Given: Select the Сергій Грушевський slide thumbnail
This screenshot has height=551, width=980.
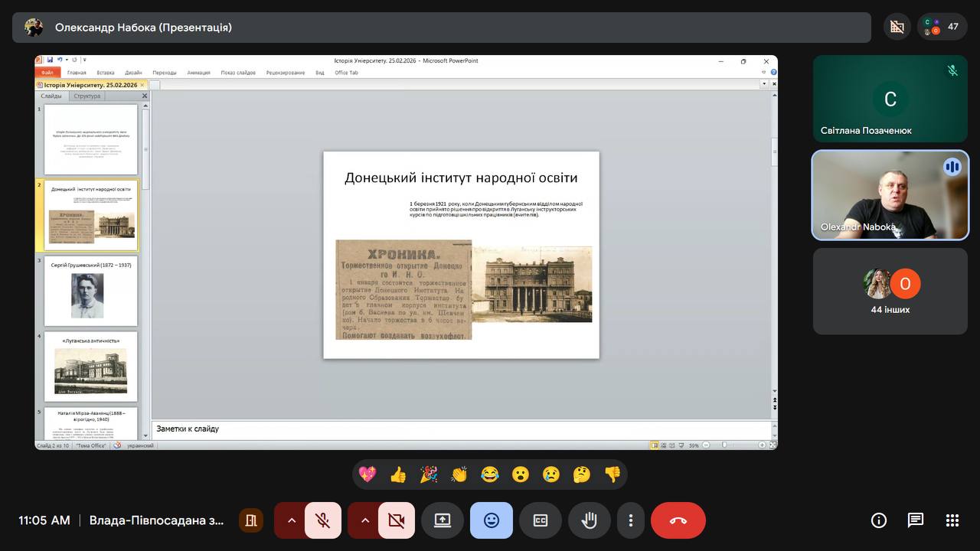Looking at the screenshot, I should pyautogui.click(x=90, y=292).
